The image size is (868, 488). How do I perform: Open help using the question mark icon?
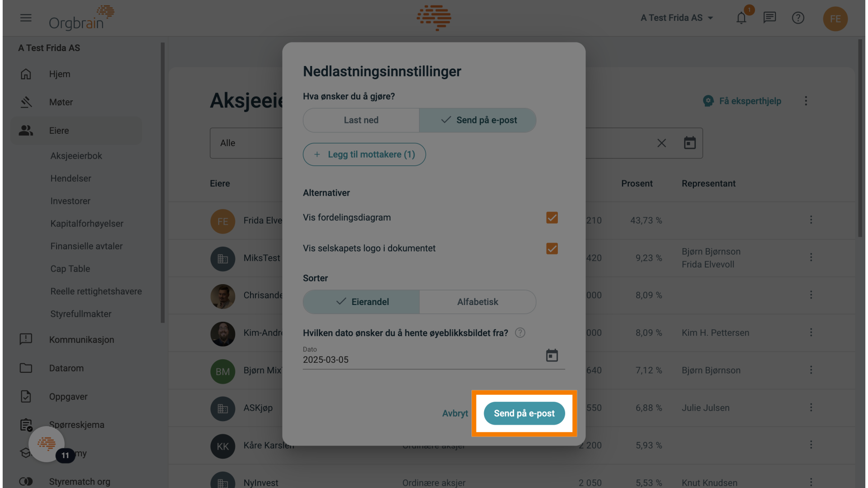click(x=798, y=18)
